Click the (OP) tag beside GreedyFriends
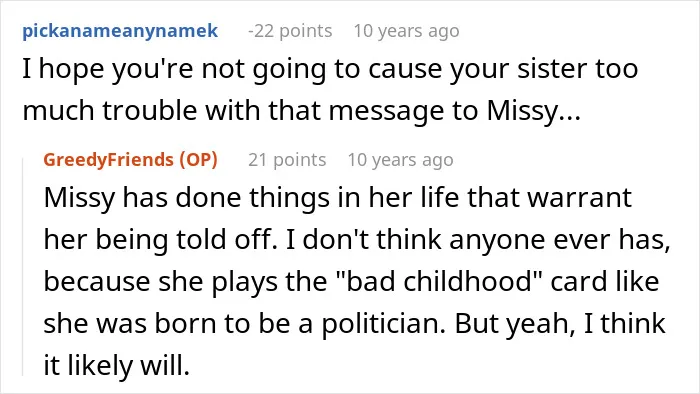Image resolution: width=700 pixels, height=394 pixels. [x=199, y=160]
